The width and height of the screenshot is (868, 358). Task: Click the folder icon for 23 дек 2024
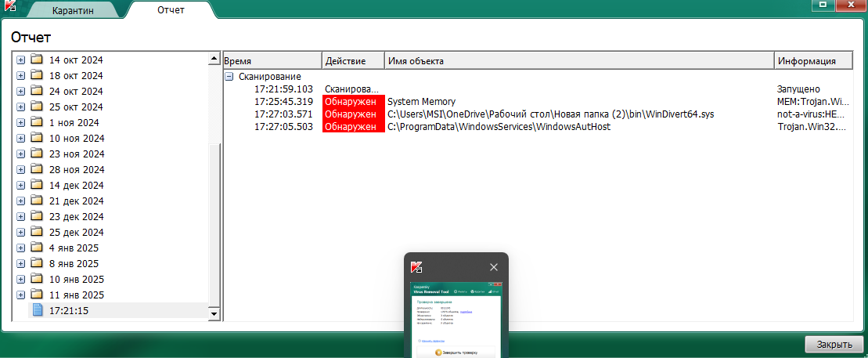click(37, 216)
